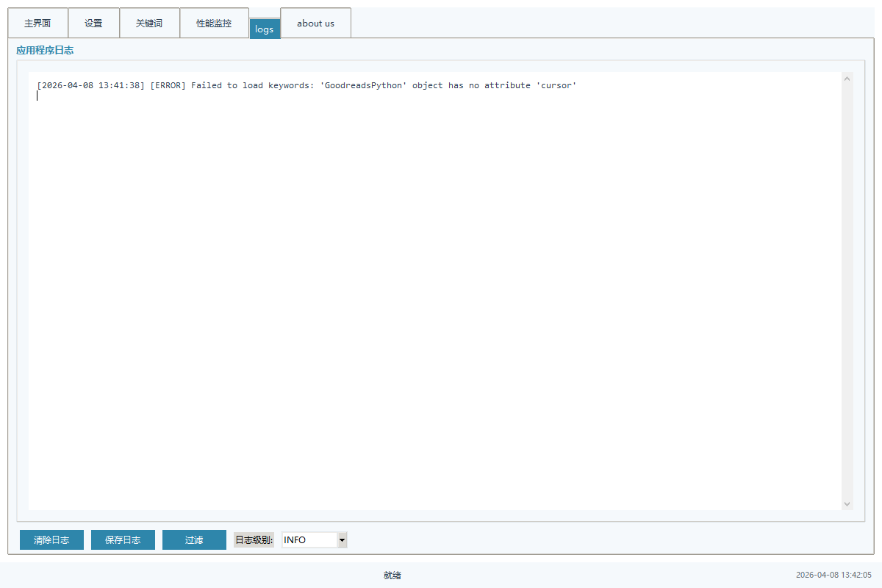Click the status bar date and time
This screenshot has width=882, height=588.
pyautogui.click(x=833, y=576)
